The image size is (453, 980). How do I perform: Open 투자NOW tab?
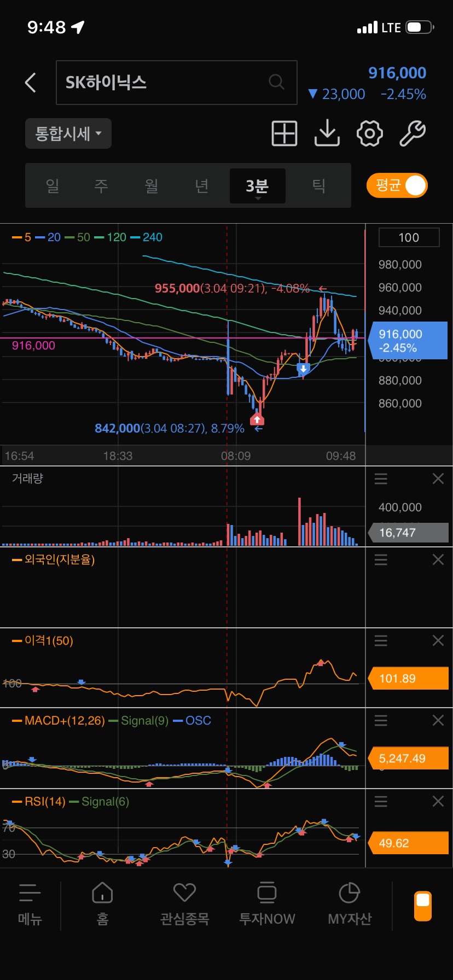click(x=267, y=903)
